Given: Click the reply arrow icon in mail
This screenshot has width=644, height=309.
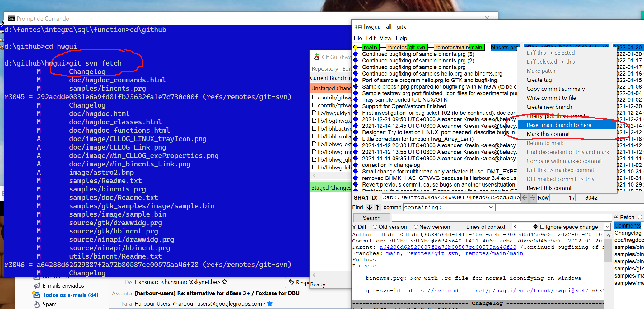Looking at the screenshot, I should coord(291,282).
